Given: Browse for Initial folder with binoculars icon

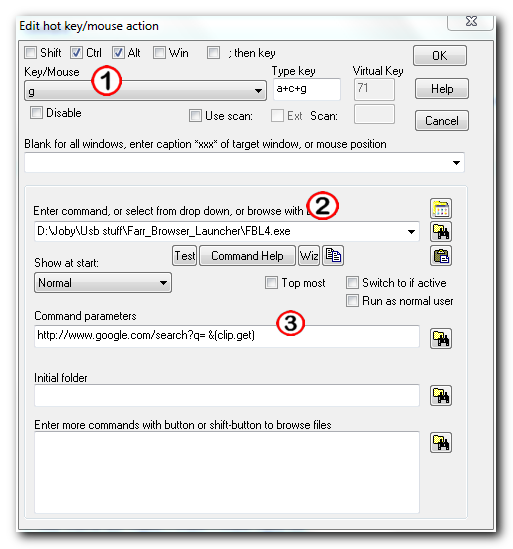Looking at the screenshot, I should (441, 396).
